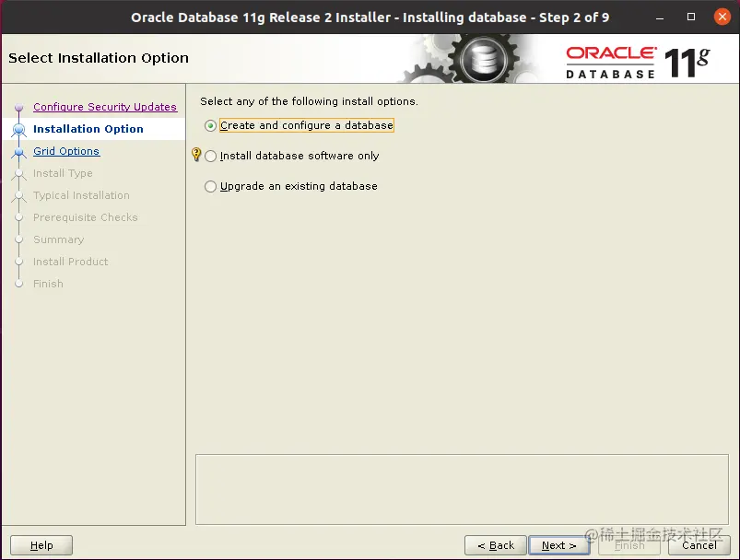Click the Grid Options step node icon
This screenshot has height=560, width=740.
18,152
